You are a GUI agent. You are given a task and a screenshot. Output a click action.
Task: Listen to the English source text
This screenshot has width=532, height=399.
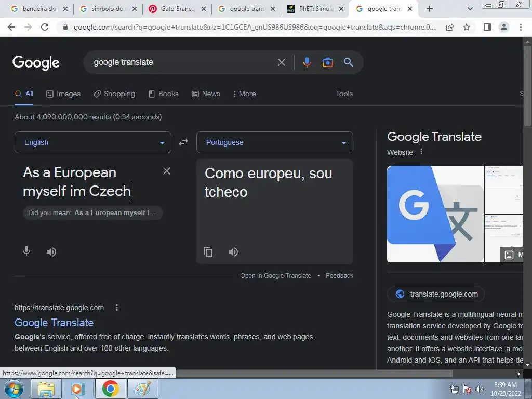(x=51, y=252)
